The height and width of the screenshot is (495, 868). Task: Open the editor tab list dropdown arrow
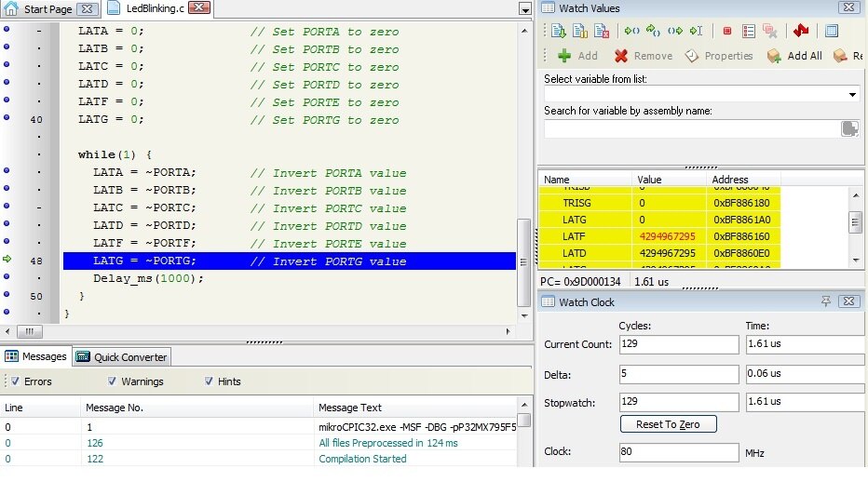pyautogui.click(x=524, y=9)
